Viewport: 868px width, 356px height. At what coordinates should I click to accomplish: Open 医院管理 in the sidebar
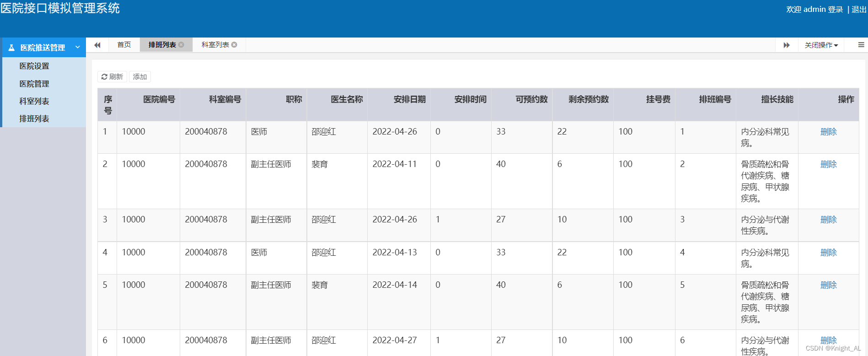(x=34, y=84)
